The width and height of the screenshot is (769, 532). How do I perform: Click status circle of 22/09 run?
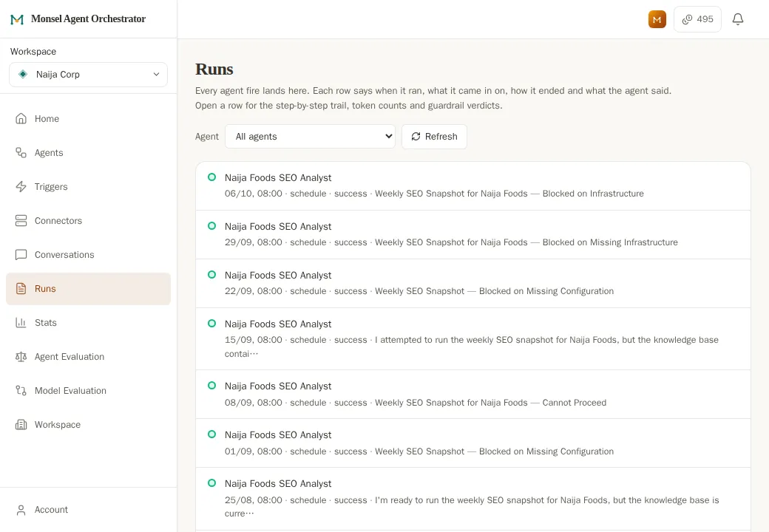pos(212,274)
